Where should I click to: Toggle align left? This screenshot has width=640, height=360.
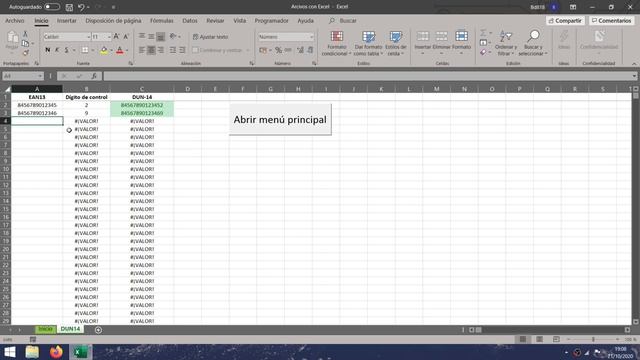click(x=142, y=50)
